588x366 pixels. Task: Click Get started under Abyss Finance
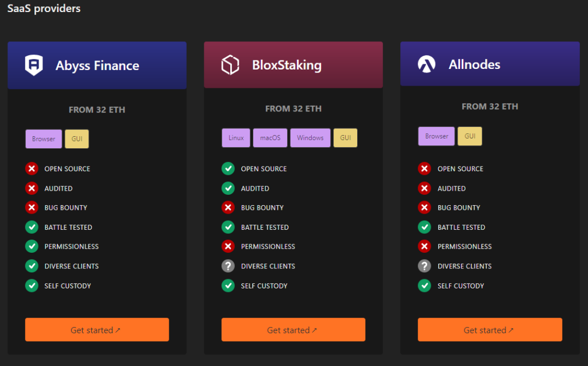point(97,330)
